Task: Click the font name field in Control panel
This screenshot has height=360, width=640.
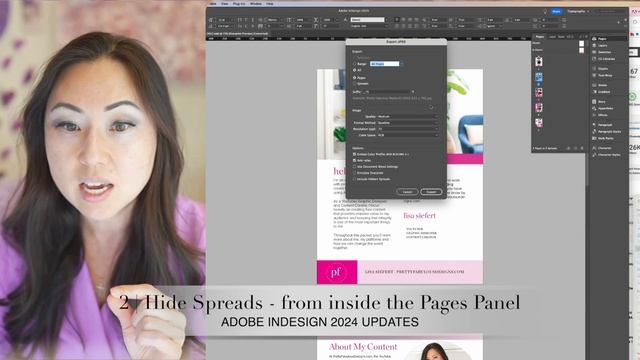Action: click(367, 20)
